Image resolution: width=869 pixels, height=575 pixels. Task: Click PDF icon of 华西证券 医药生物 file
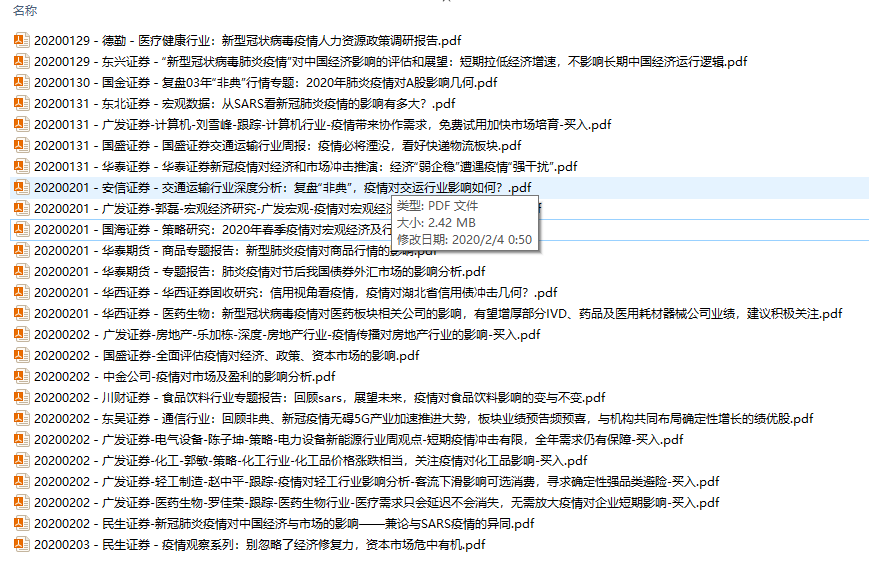pyautogui.click(x=22, y=314)
